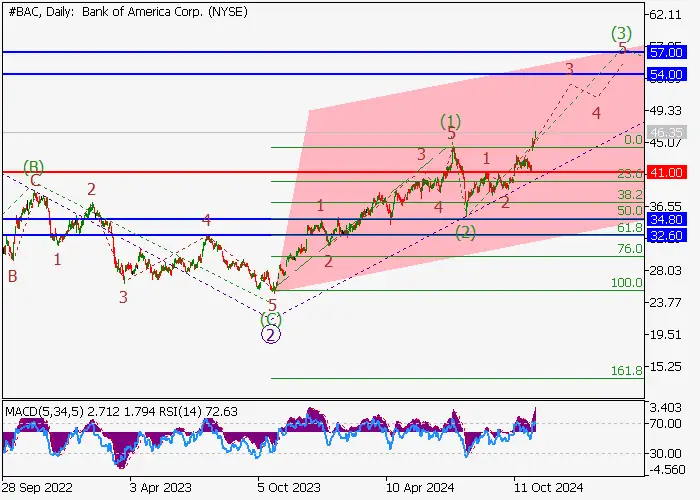The image size is (700, 500).
Task: Select the 61.8 Fibonacci level label
Action: click(630, 228)
